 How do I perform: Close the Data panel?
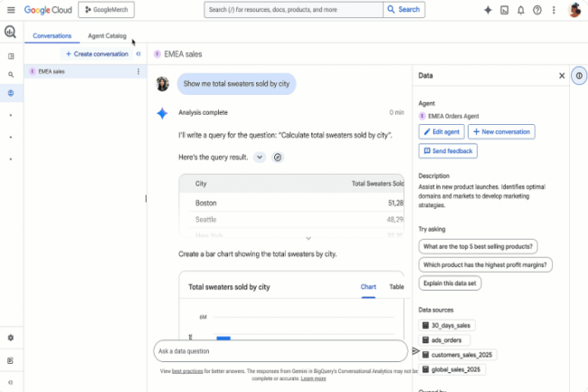[561, 76]
